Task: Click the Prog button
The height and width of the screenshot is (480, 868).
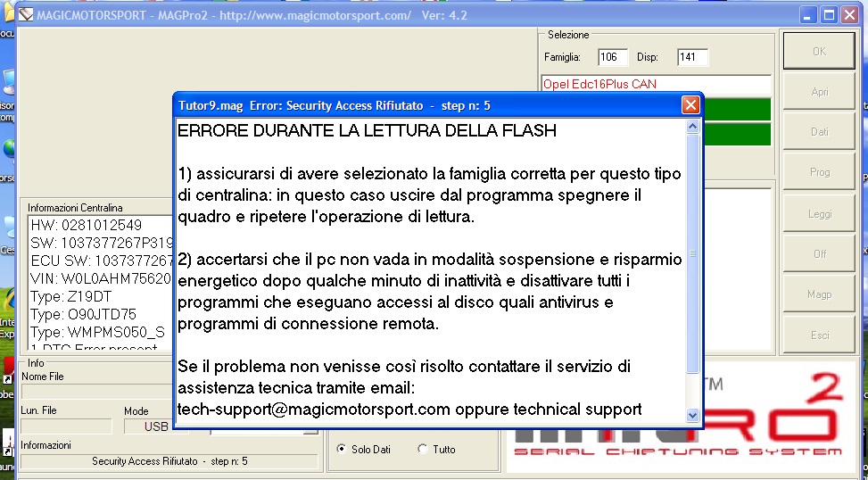Action: pyautogui.click(x=819, y=172)
